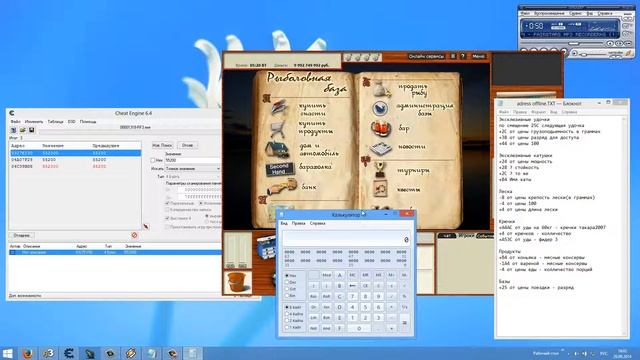Open value type '4 Bytes' dropdown

(x=193, y=177)
